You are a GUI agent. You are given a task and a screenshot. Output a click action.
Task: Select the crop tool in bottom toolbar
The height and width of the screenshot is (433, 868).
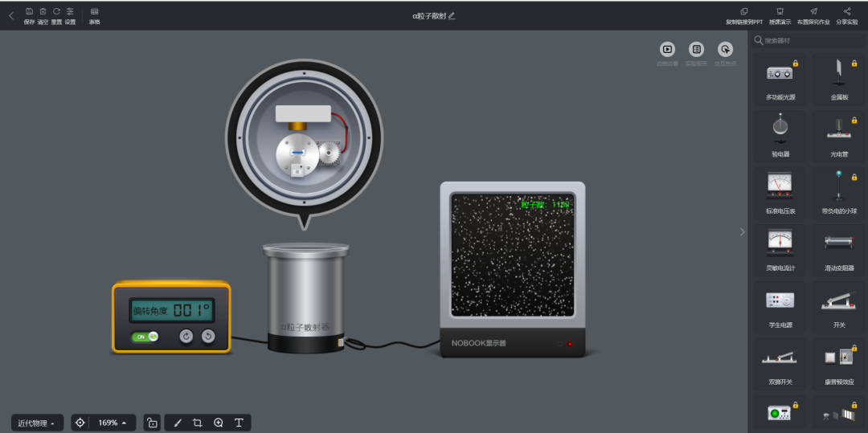[x=198, y=423]
